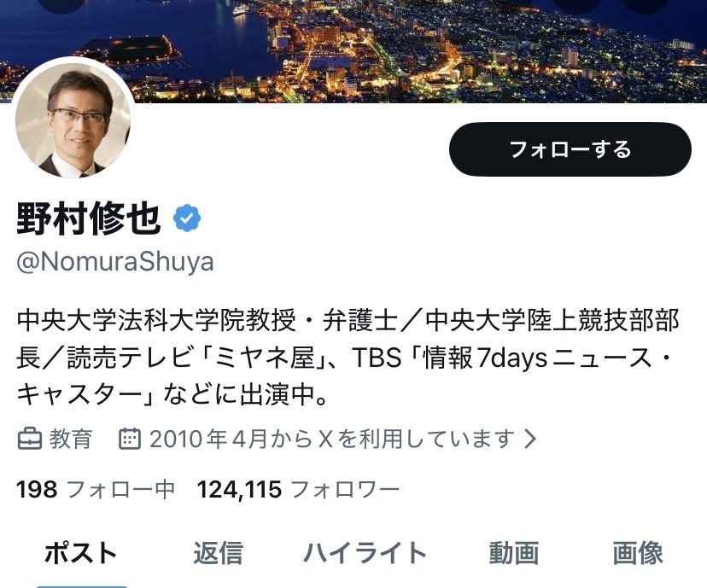
Task: Show the 画像 tab
Action: pos(638,553)
